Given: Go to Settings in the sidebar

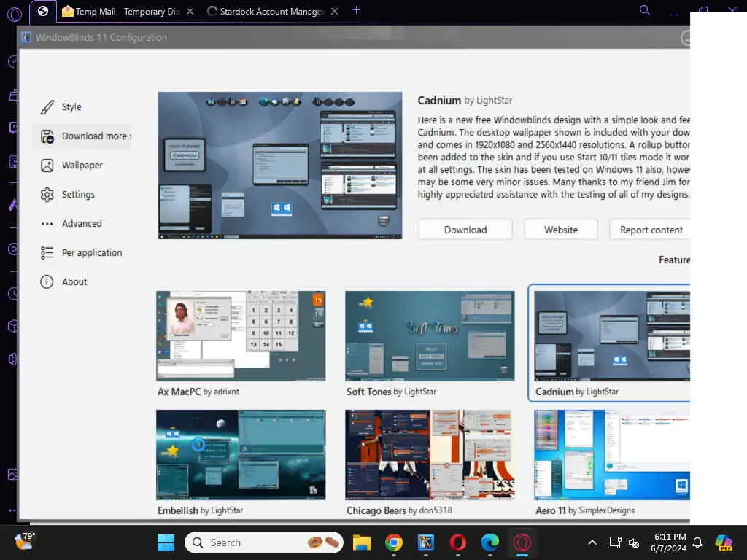Looking at the screenshot, I should click(81, 194).
